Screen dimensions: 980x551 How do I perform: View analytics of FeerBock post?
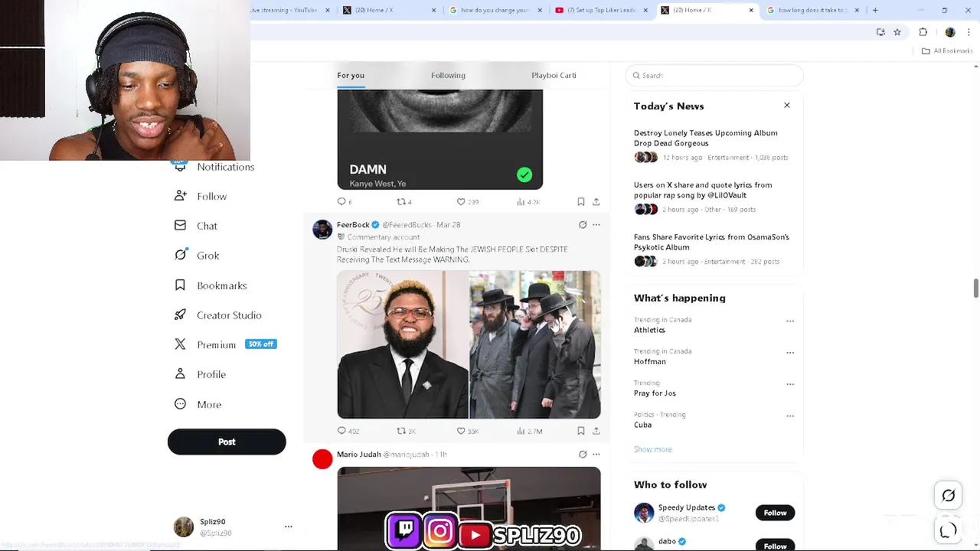[529, 431]
